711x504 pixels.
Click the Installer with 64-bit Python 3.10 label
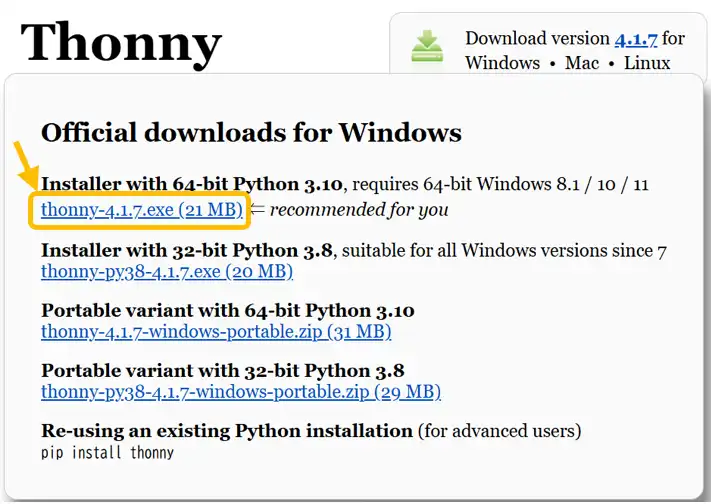[192, 184]
